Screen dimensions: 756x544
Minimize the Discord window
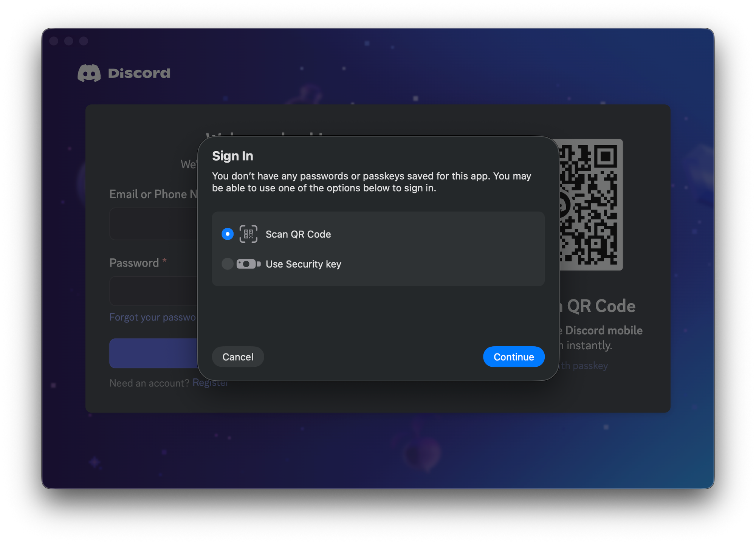[69, 40]
